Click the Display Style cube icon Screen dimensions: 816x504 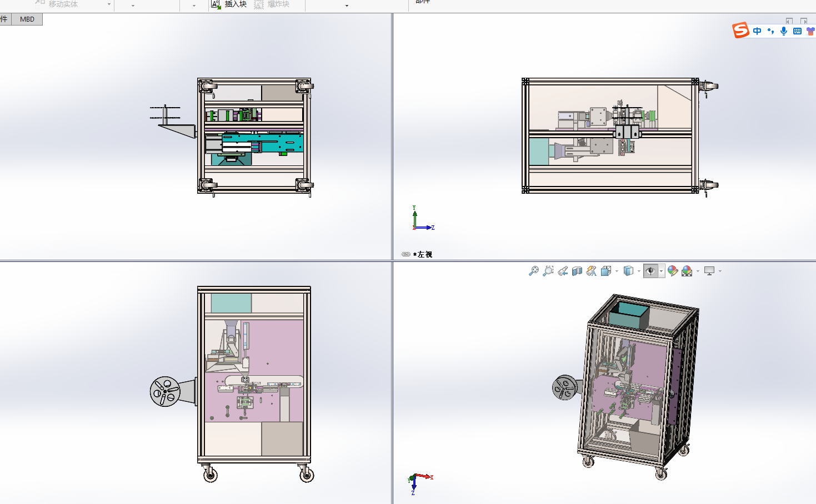tap(628, 271)
